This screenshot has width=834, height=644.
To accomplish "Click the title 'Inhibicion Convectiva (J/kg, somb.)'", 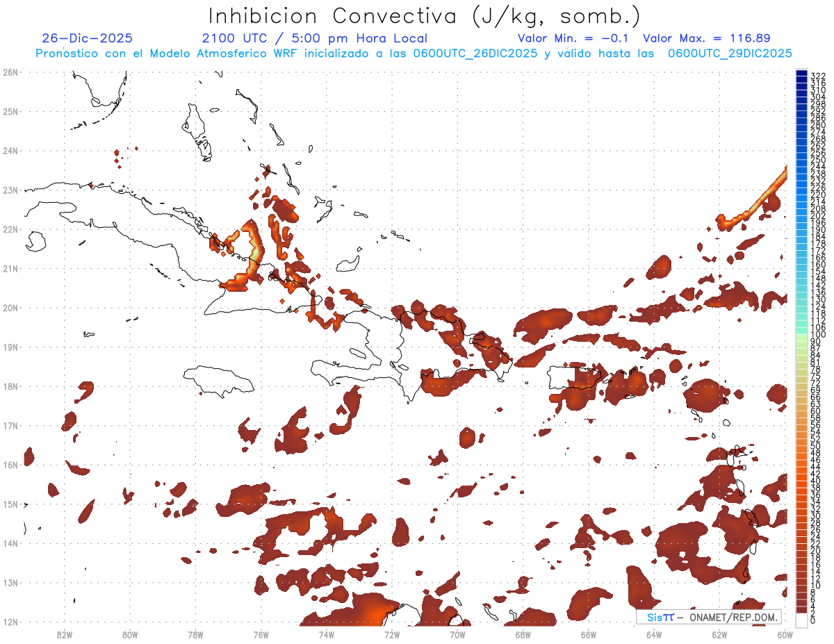I will point(425,16).
